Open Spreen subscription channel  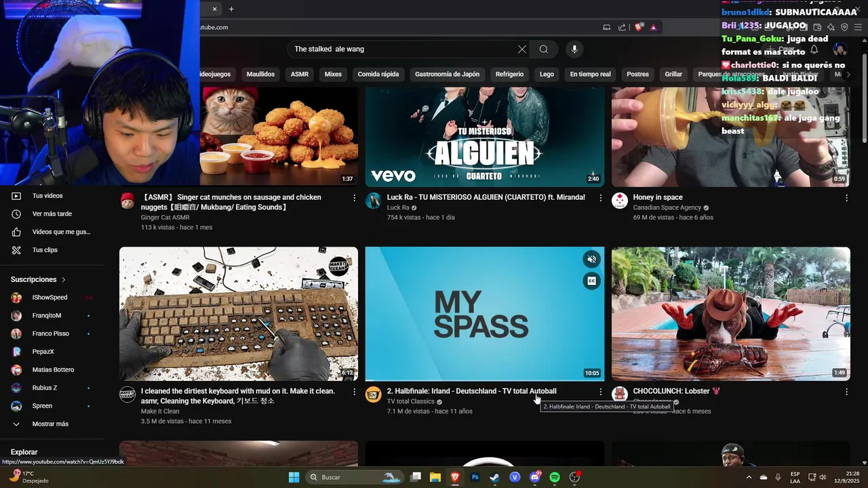[52, 406]
